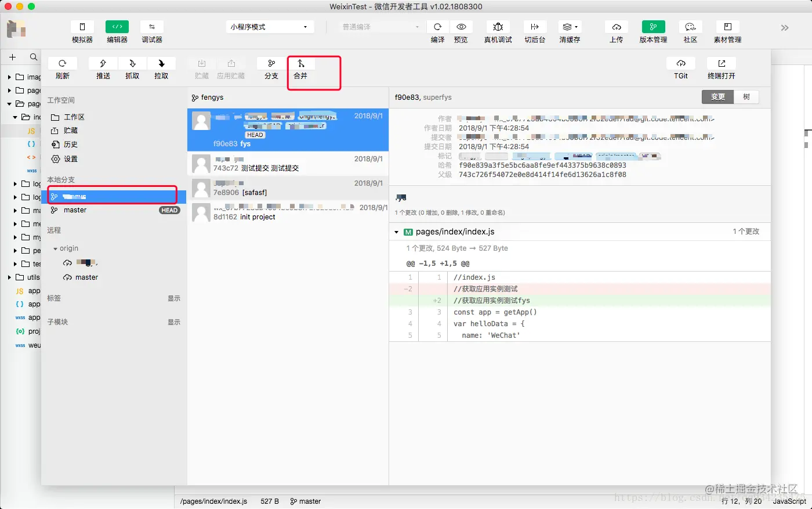Click the 分支 branch icon
Screen dimensions: 812x509
[x=271, y=63]
